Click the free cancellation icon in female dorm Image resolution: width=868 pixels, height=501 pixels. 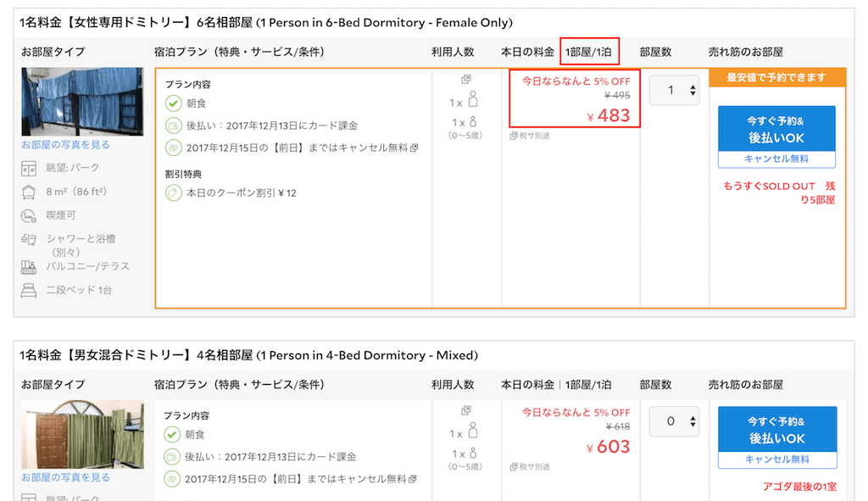[173, 148]
